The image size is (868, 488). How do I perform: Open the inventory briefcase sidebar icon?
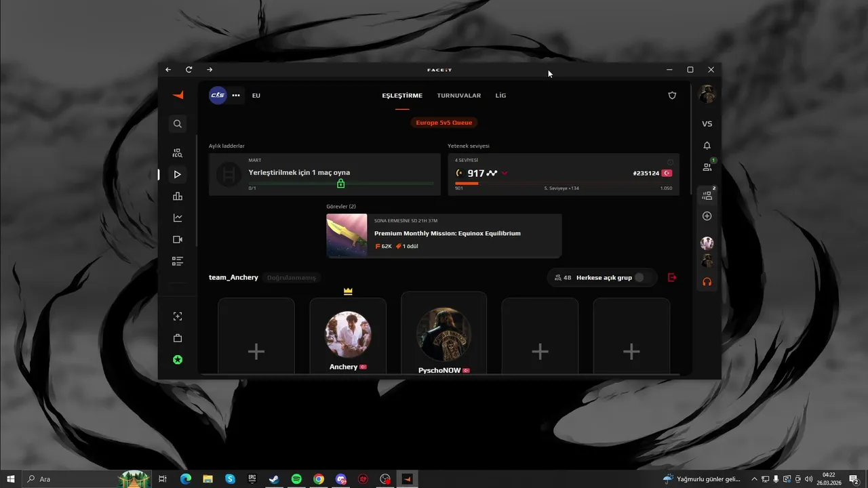click(178, 338)
